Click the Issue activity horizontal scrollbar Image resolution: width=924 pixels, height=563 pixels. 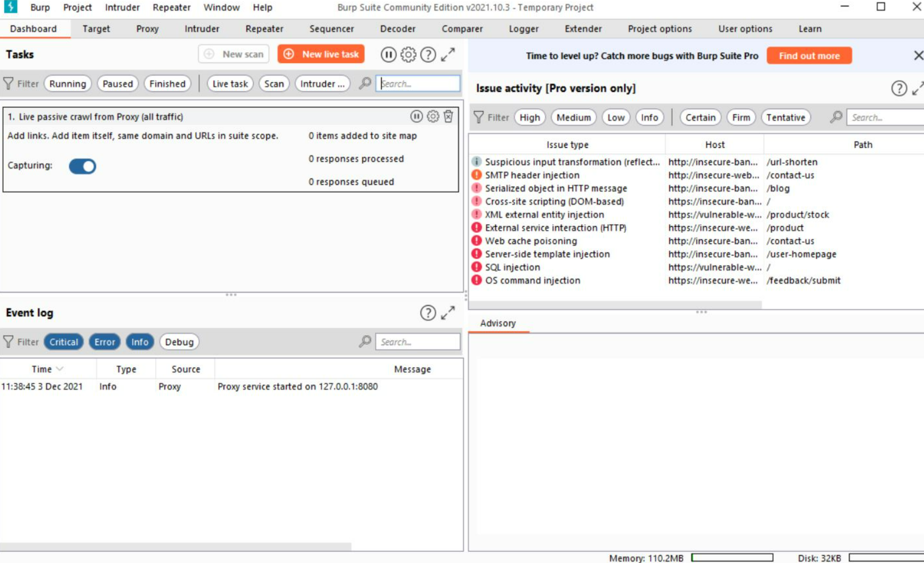[x=615, y=304]
